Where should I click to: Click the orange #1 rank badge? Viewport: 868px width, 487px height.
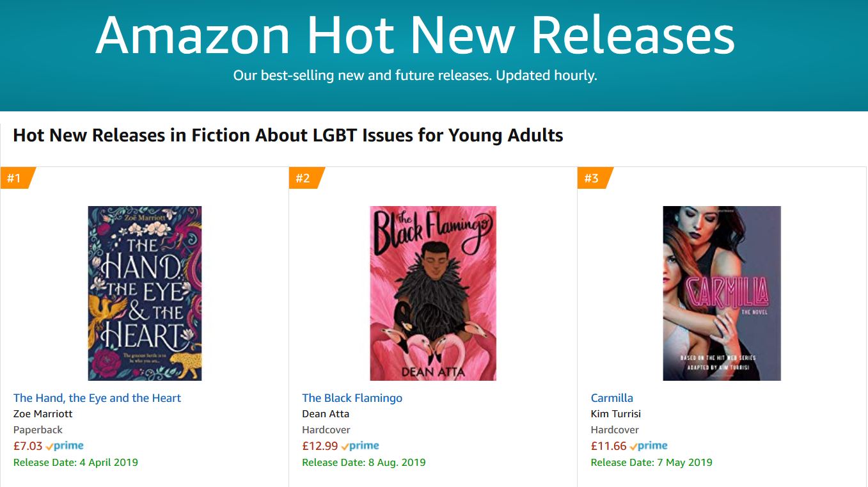point(15,178)
